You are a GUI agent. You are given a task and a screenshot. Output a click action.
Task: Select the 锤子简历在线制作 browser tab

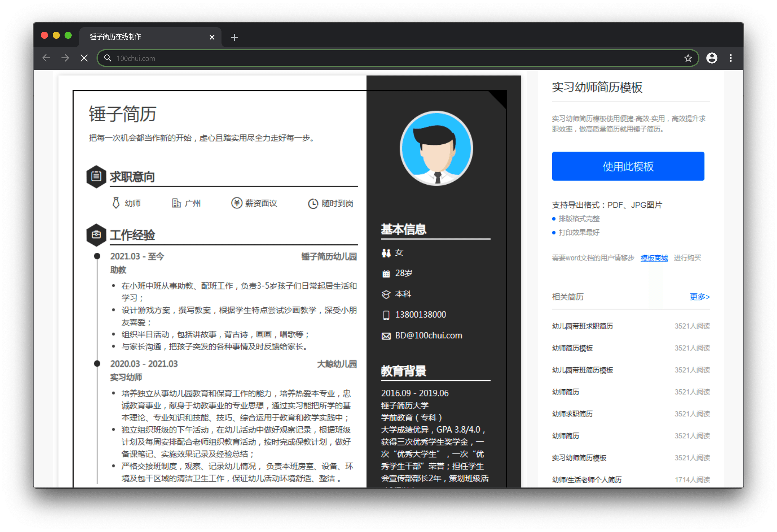click(150, 37)
